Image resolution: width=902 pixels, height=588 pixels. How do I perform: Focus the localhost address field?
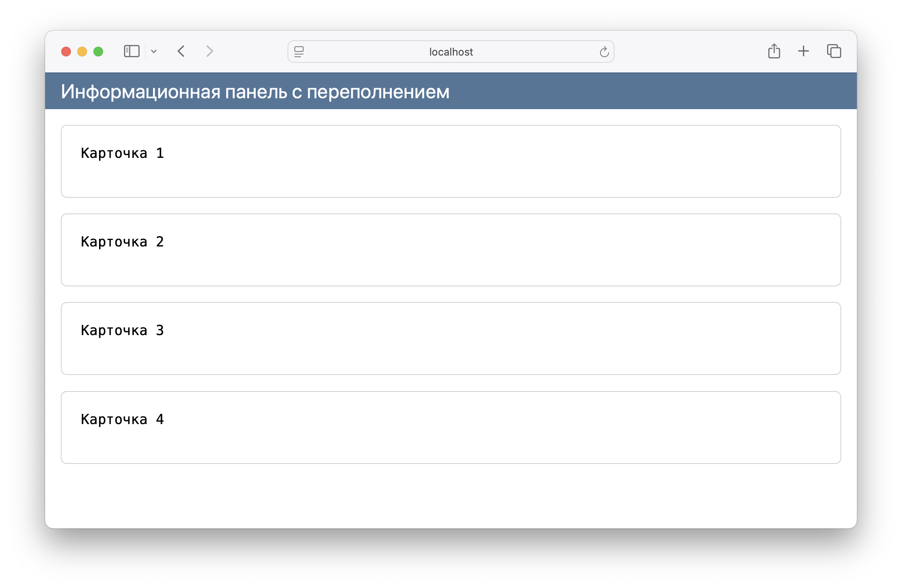click(x=451, y=52)
